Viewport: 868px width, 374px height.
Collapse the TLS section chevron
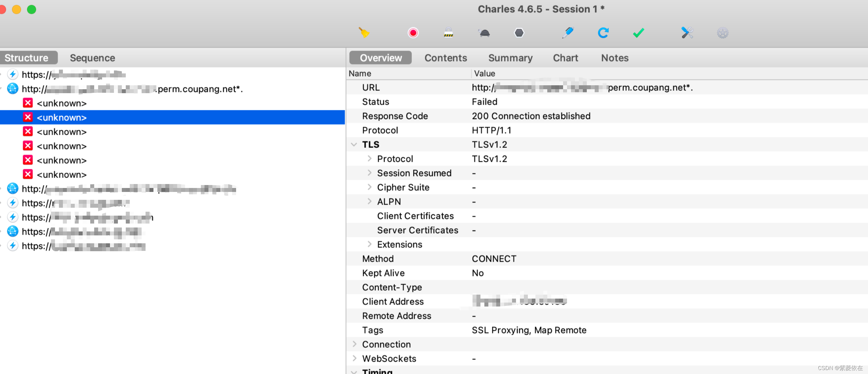coord(354,145)
